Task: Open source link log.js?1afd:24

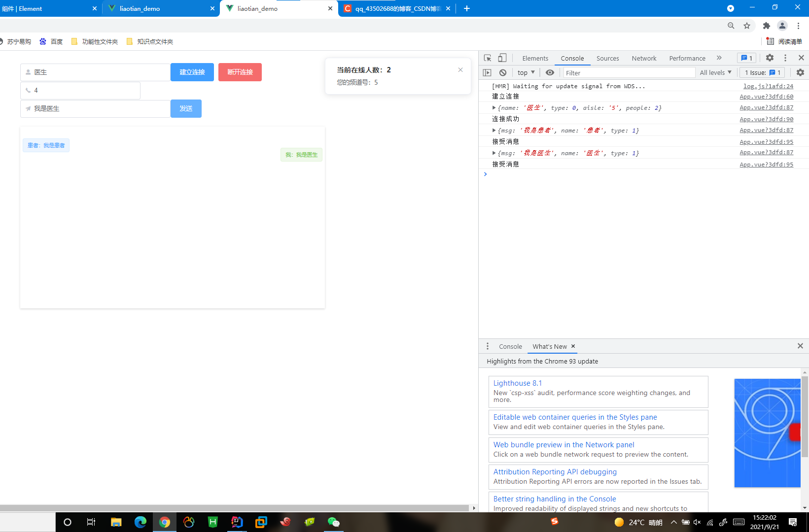Action: 768,86
